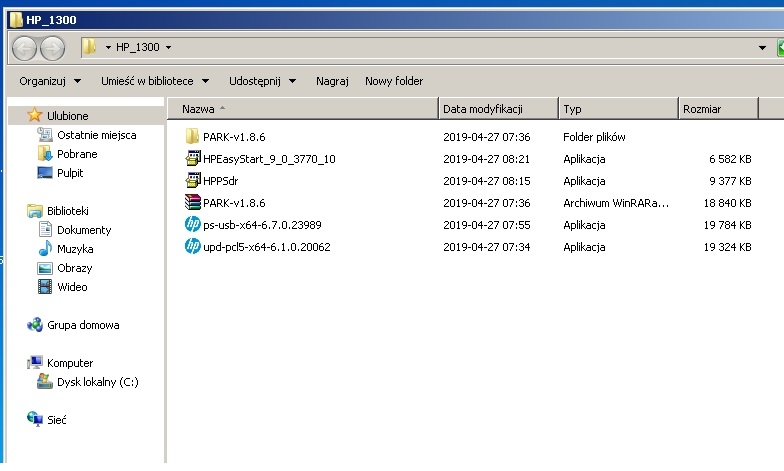Click the Folder plików type cell
Image resolution: width=784 pixels, height=471 pixels.
pyautogui.click(x=594, y=137)
